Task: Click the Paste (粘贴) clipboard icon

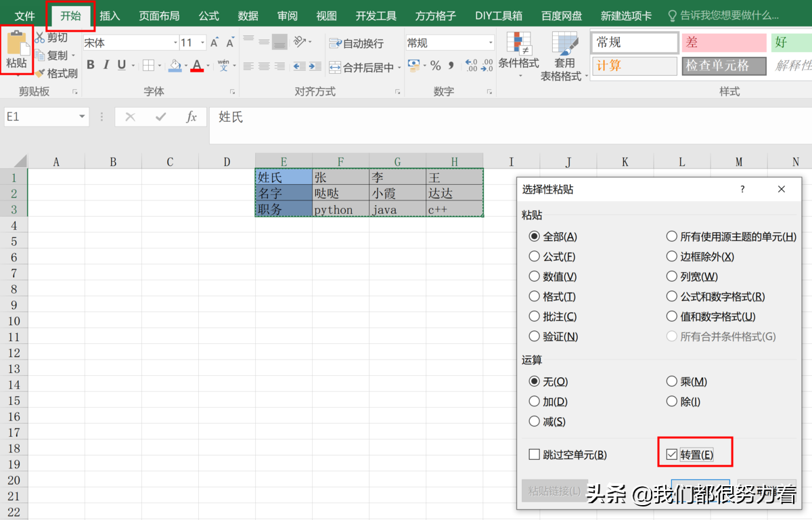Action: point(17,43)
